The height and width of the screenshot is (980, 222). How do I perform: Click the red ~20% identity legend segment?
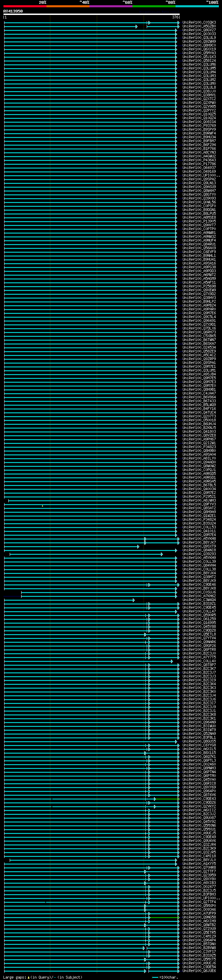point(25,6)
